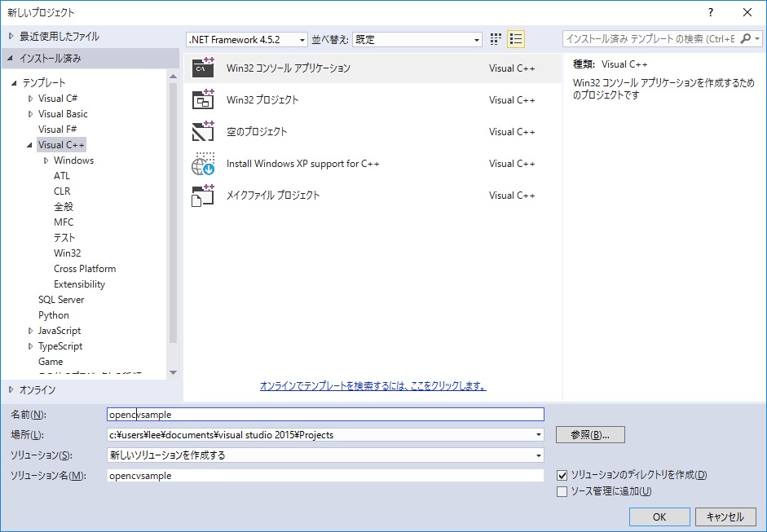
Task: Enable ソース管理に追加 checkbox
Action: click(562, 491)
